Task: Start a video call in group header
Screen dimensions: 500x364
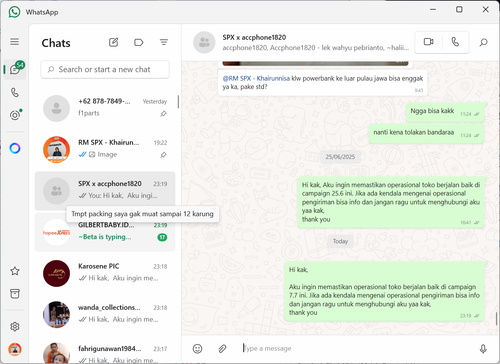Action: [x=429, y=42]
